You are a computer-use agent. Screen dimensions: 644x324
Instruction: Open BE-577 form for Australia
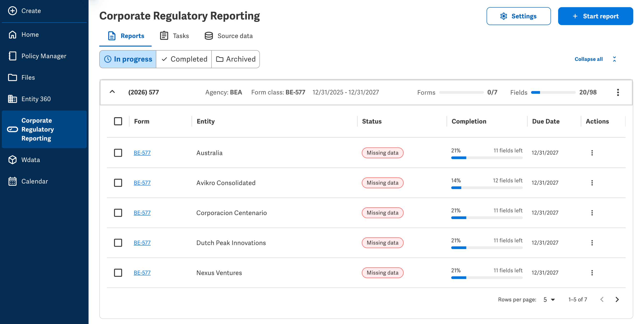pyautogui.click(x=142, y=152)
